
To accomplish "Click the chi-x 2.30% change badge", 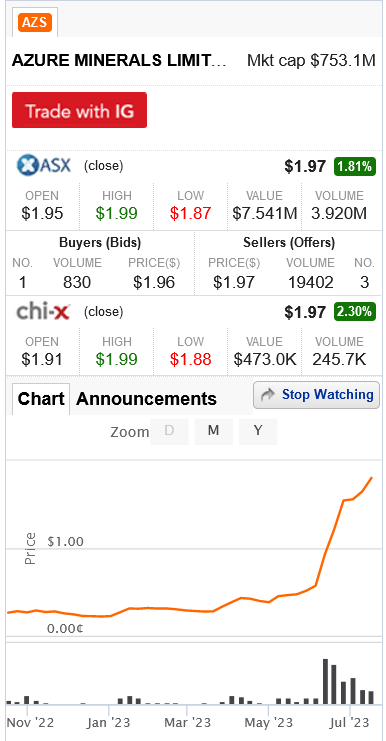I will coord(355,312).
